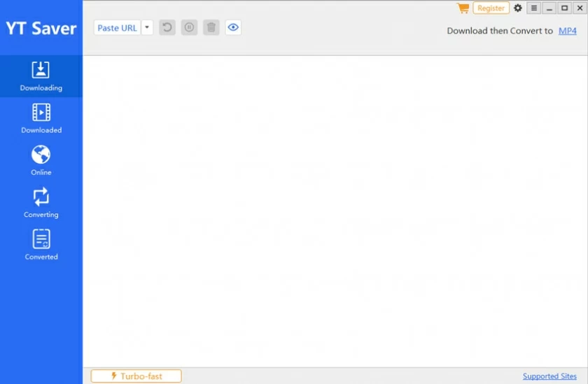Toggle Turbo-fast mode
The image size is (588, 384).
click(136, 376)
